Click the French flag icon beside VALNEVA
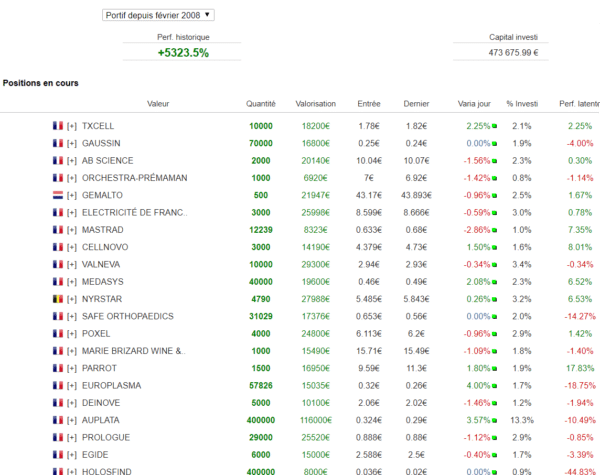 58,264
